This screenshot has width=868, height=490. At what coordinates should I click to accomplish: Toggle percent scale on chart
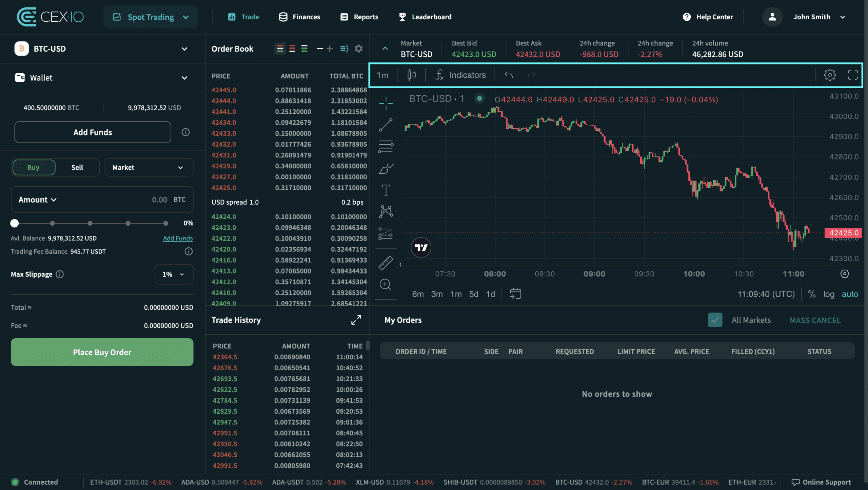tap(812, 294)
